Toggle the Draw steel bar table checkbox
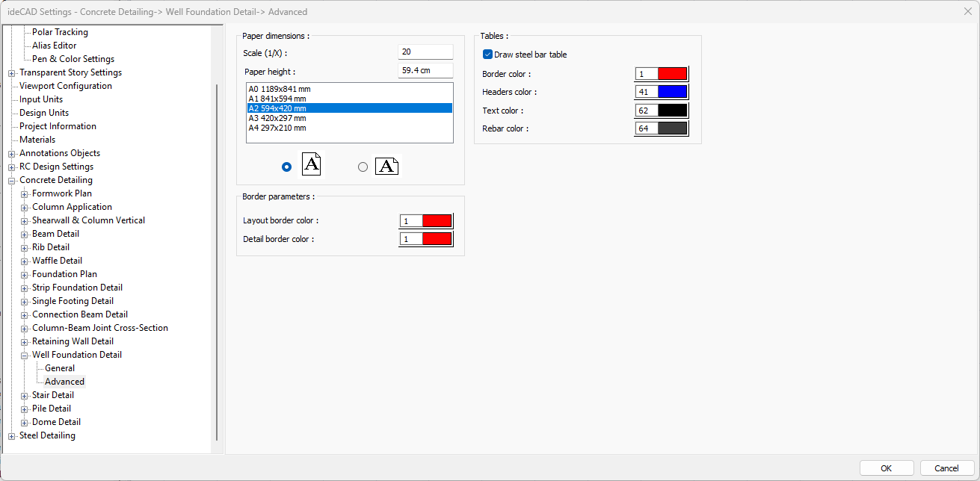The height and width of the screenshot is (481, 980). tap(488, 55)
